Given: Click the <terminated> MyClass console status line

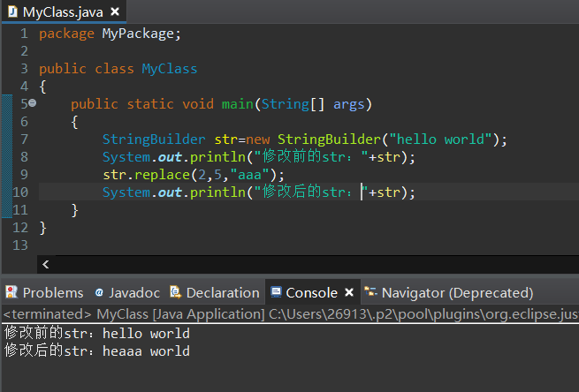Looking at the screenshot, I should 291,314.
